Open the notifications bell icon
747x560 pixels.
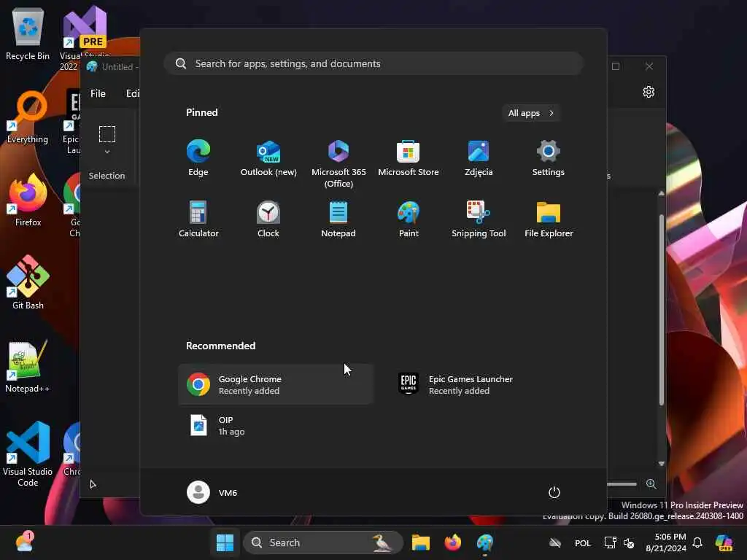pyautogui.click(x=697, y=542)
